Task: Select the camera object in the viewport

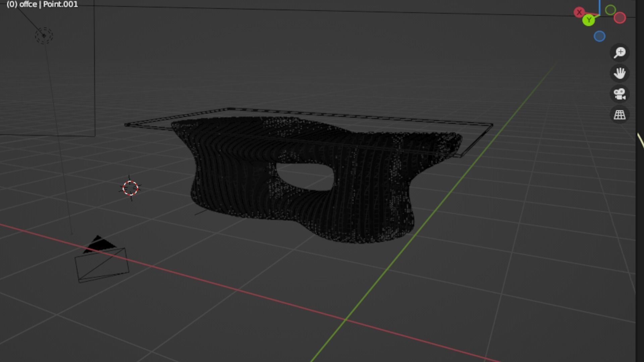Action: click(101, 260)
